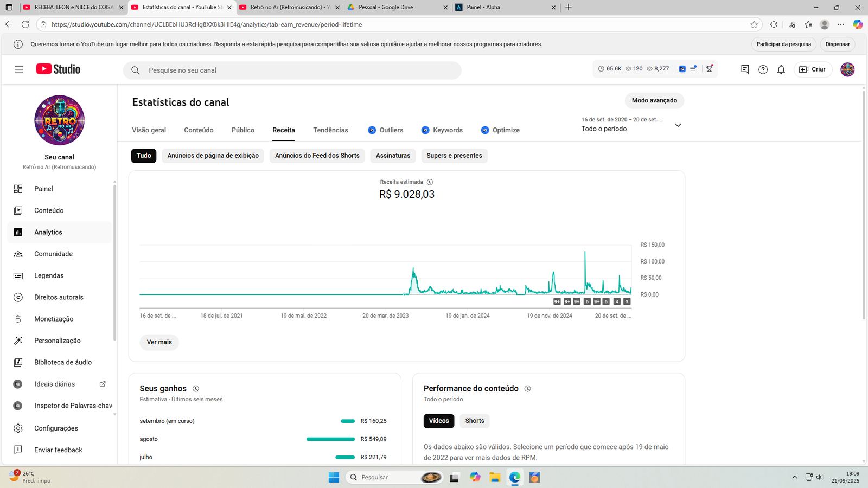Open Personalização in the sidebar

pyautogui.click(x=60, y=341)
